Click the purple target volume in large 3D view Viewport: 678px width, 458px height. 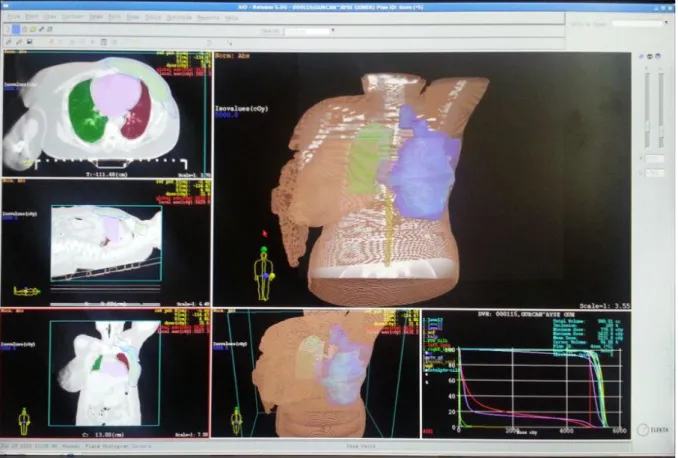(x=422, y=173)
